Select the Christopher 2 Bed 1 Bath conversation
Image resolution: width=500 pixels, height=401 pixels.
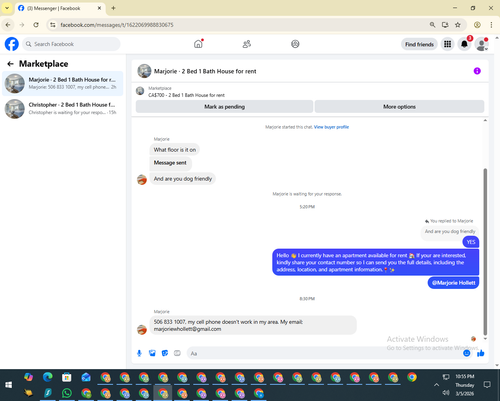coord(63,109)
